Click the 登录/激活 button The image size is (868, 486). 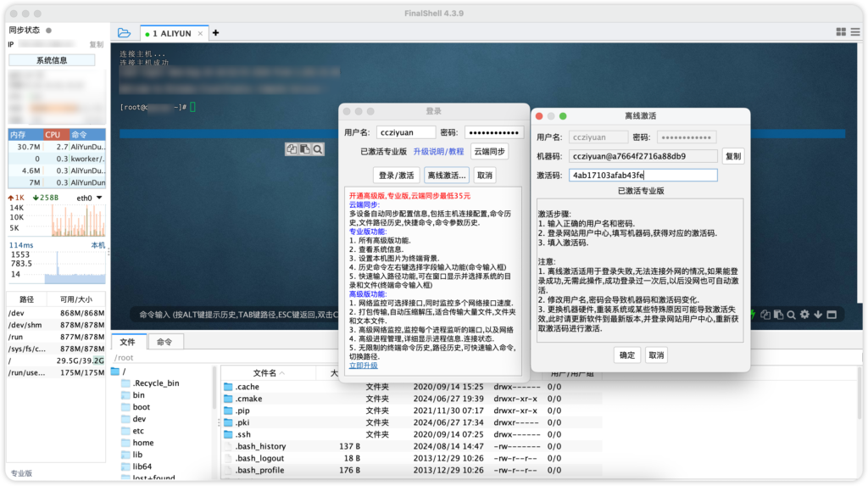pos(397,175)
